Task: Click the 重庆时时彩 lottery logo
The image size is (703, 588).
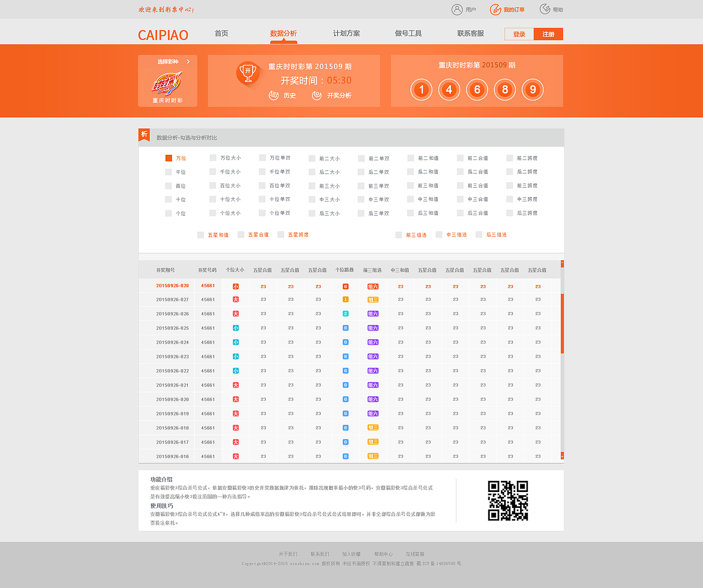Action: 167,83
